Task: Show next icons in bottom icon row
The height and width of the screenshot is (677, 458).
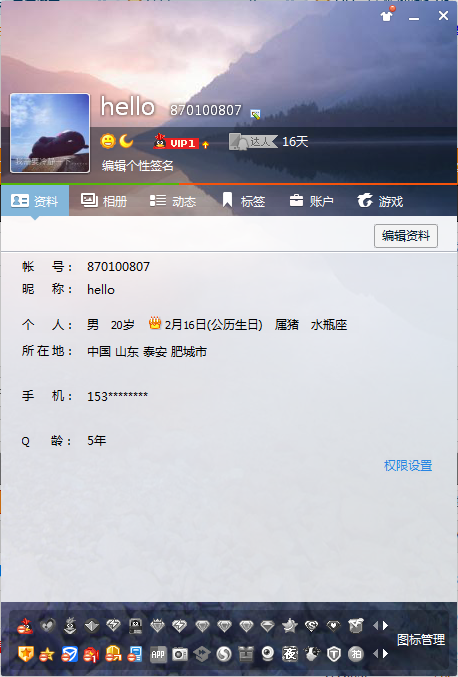Action: tap(385, 654)
